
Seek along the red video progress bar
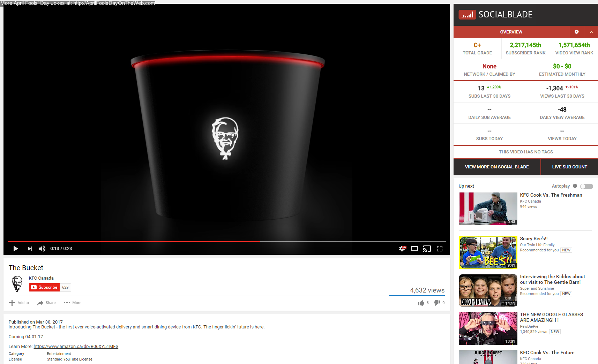227,242
